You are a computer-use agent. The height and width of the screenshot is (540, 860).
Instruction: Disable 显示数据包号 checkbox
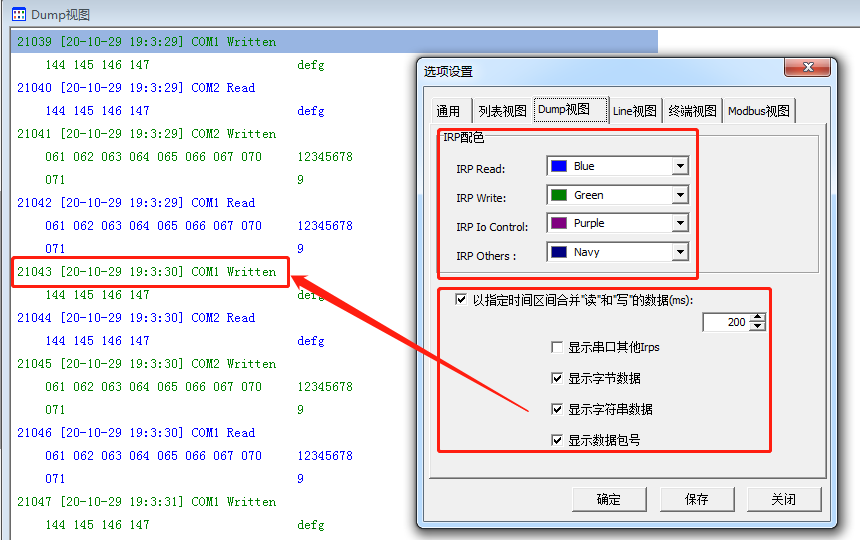tap(557, 440)
